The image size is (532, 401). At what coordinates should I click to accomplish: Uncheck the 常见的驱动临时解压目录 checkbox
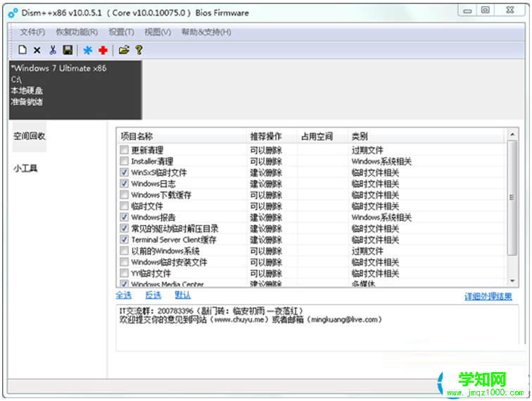click(124, 228)
